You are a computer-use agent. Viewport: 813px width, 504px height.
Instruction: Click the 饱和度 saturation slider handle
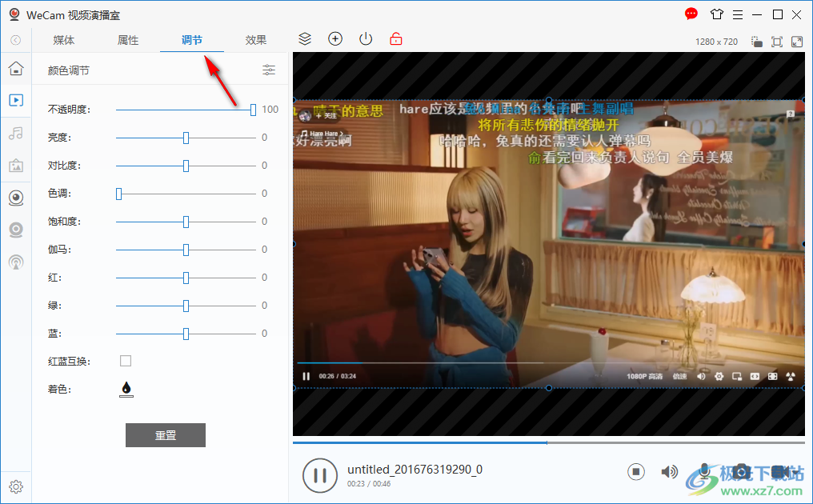(186, 222)
